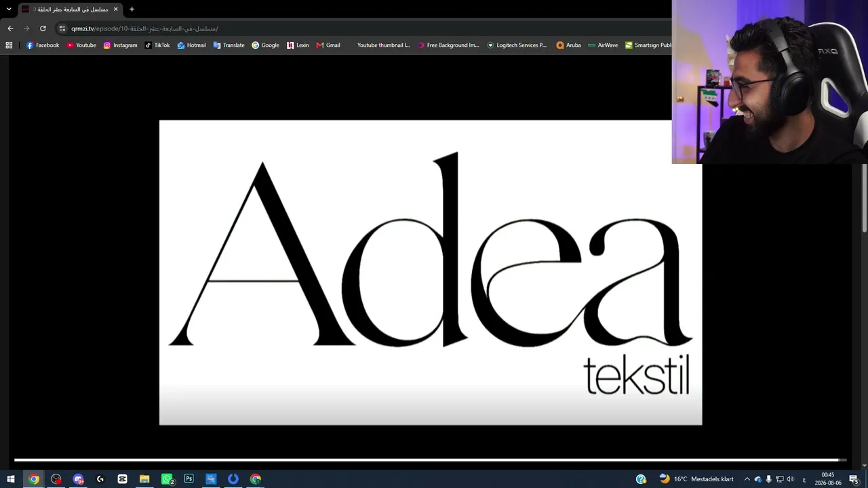
Task: View site information for qrmzi.tv
Action: (62, 28)
